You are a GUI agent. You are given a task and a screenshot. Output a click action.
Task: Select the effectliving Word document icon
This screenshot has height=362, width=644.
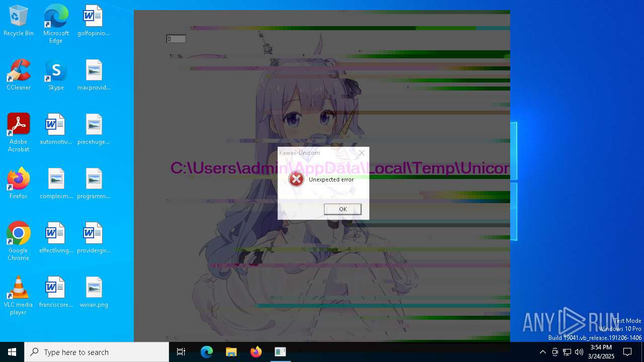56,238
